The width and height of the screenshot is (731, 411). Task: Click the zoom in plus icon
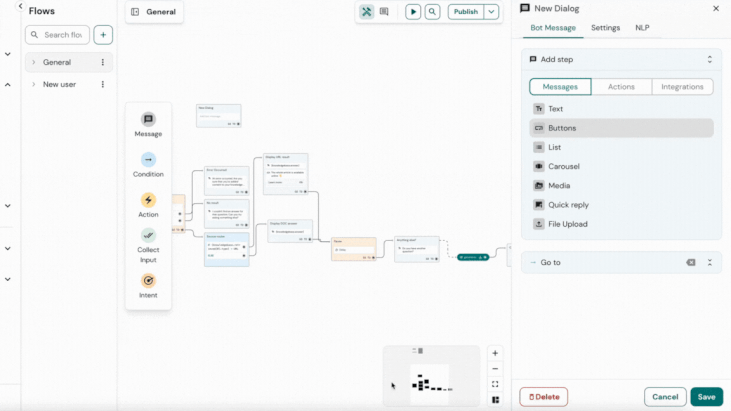(x=495, y=353)
